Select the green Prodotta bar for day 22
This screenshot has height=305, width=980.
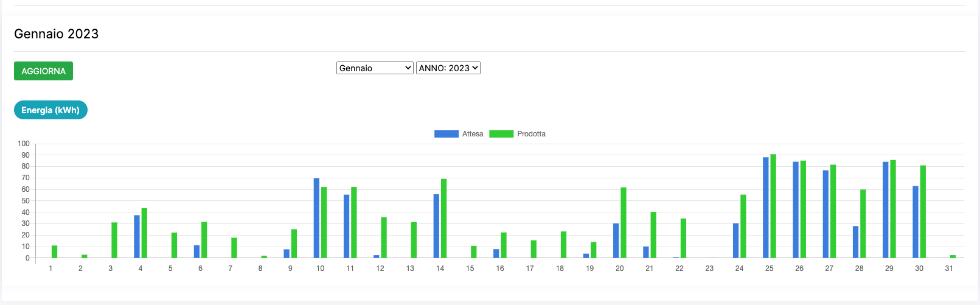683,238
